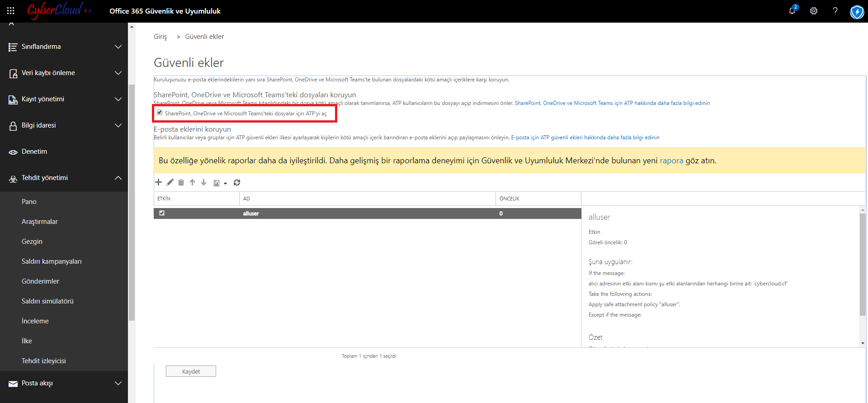Toggle ATP for SharePoint, OneDrive, Teams checkbox
Viewport: 868px width, 403px height.
(x=160, y=112)
